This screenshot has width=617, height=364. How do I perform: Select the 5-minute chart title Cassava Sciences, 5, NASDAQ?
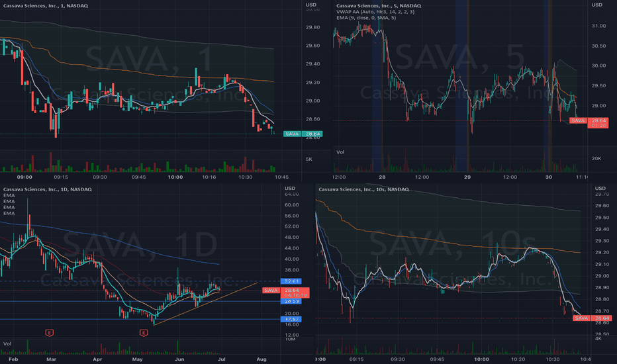click(379, 5)
